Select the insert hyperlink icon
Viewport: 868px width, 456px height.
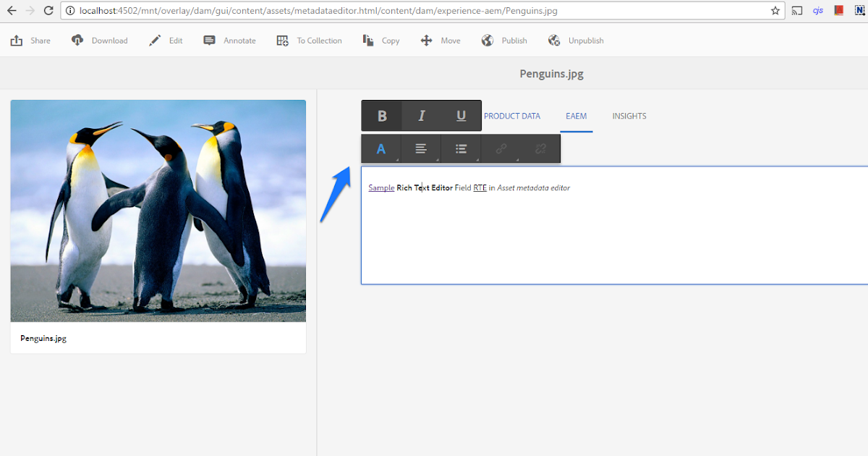pos(501,148)
